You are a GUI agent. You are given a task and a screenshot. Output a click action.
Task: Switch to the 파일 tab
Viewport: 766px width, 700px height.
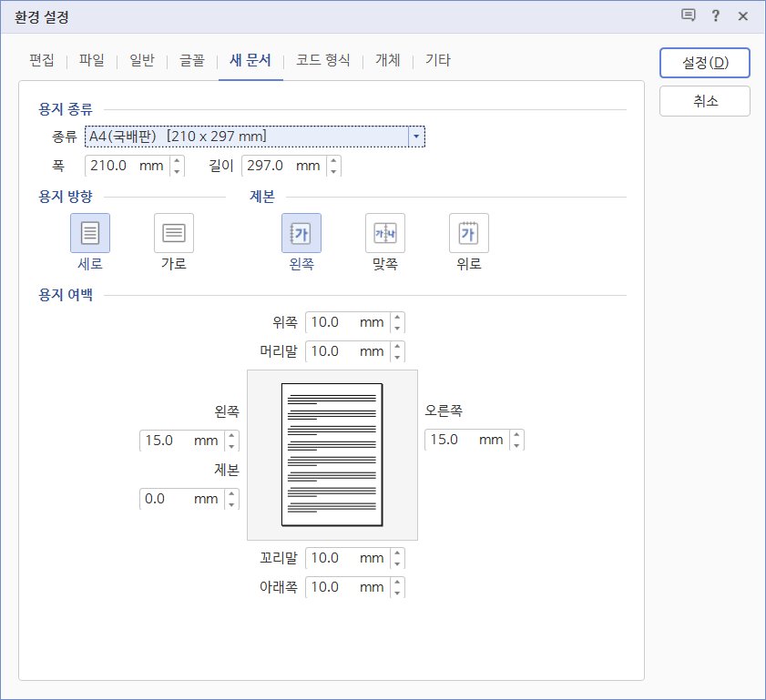[92, 60]
